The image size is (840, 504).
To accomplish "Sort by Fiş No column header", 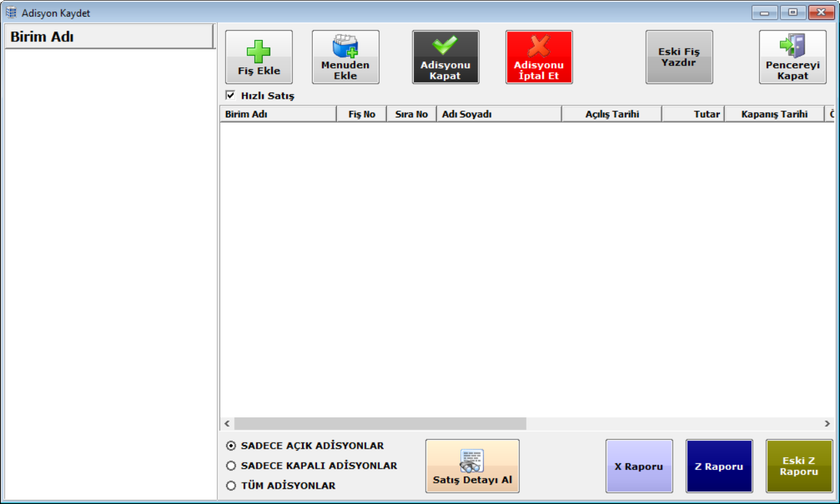I will (x=362, y=114).
